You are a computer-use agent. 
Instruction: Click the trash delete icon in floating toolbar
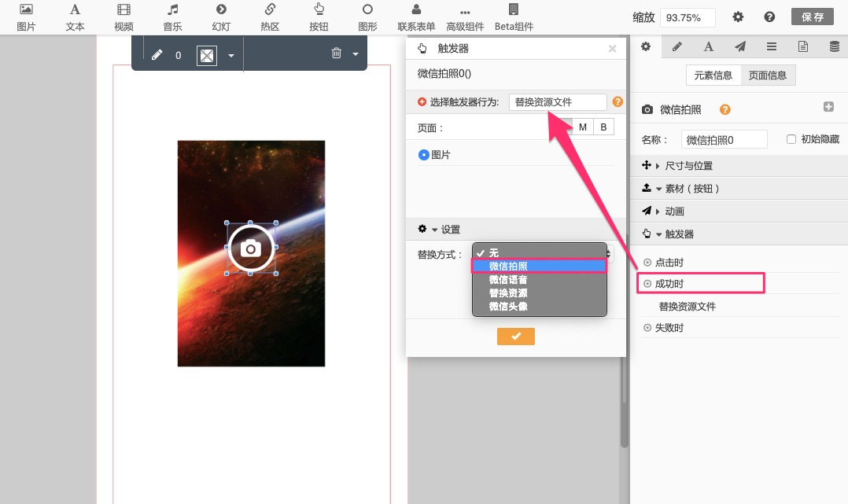click(337, 53)
